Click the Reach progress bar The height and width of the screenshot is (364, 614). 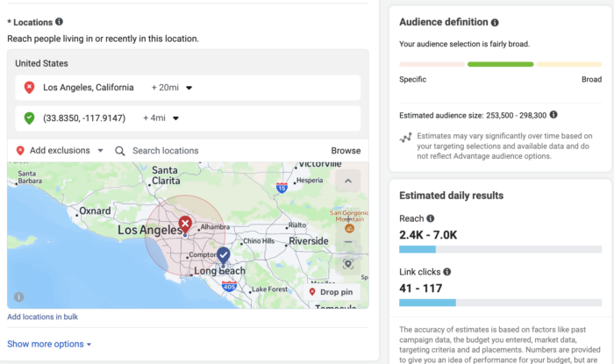(x=501, y=249)
